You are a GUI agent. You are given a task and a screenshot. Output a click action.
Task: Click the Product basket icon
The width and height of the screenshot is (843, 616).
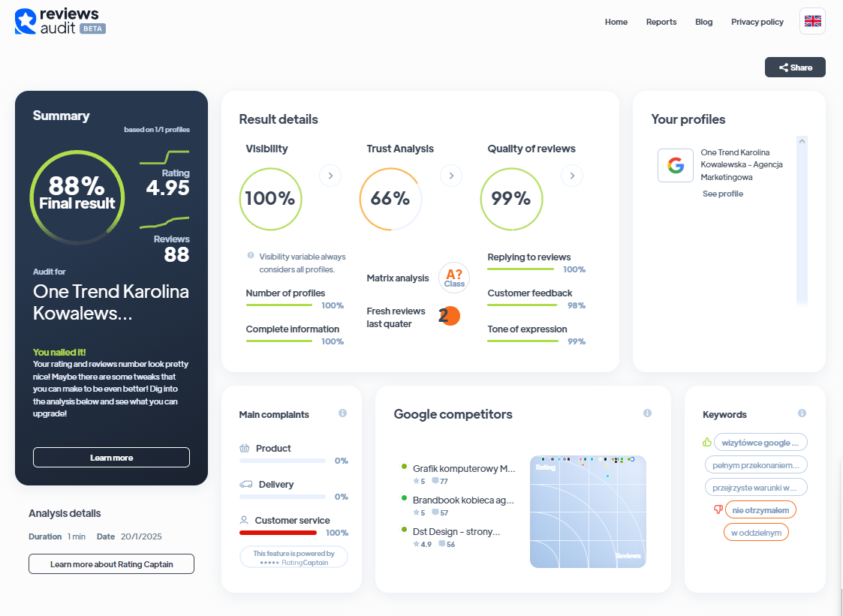[x=245, y=448]
